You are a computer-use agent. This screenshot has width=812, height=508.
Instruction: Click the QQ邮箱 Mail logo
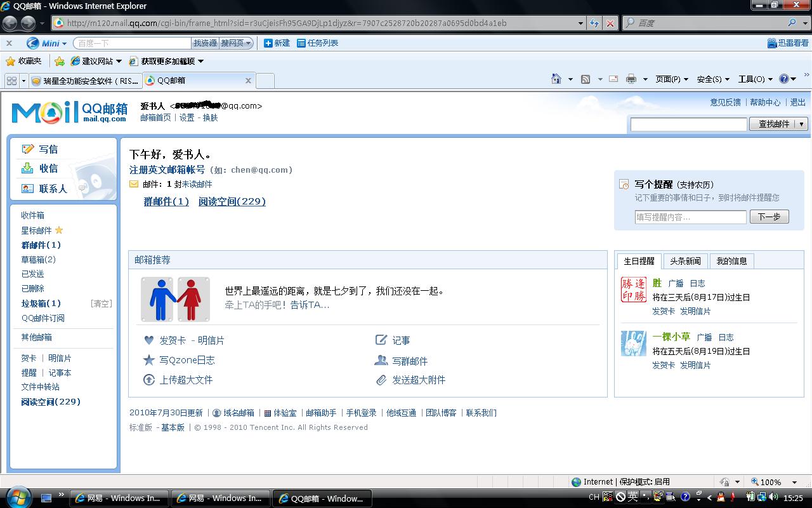[69, 112]
